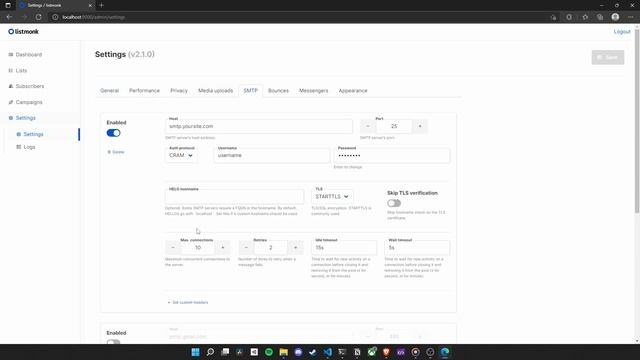
Task: Switch to the Performance tab
Action: click(144, 91)
